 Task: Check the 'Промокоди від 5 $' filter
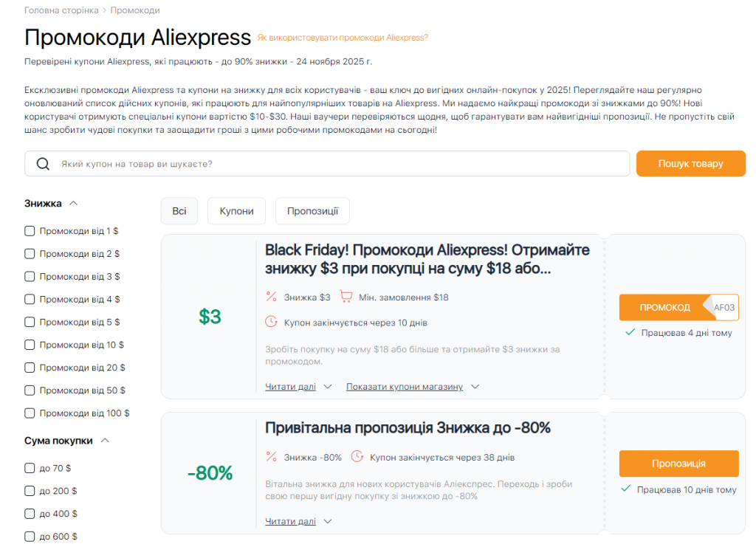point(30,322)
